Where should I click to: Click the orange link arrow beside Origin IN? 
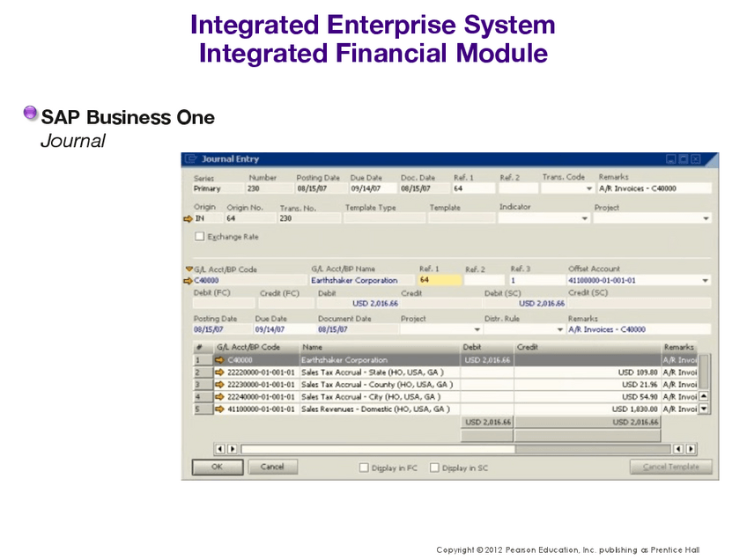click(188, 218)
